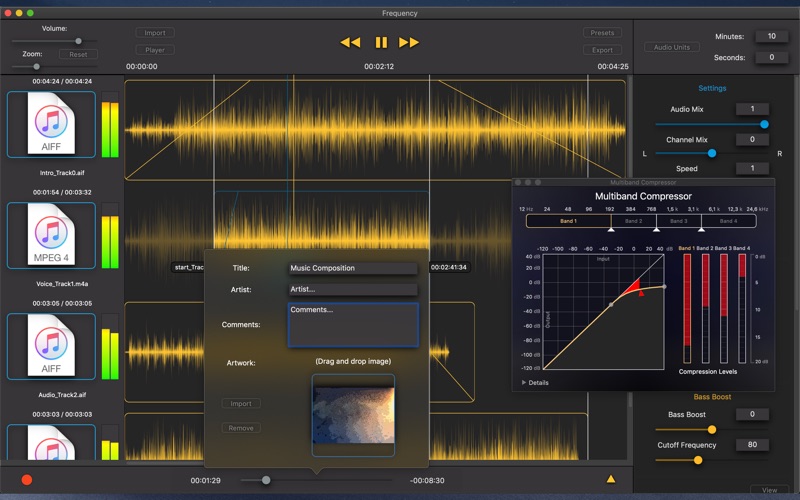
Task: Select the Voice_Track1.m4a MPEG 4 file icon
Action: pyautogui.click(x=51, y=235)
